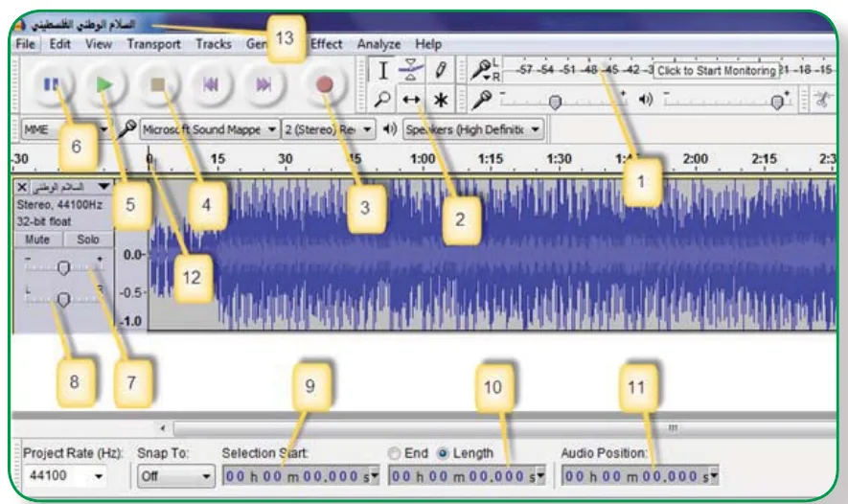The image size is (848, 504).
Task: Click the device toolbar speaker icon
Action: pyautogui.click(x=390, y=128)
